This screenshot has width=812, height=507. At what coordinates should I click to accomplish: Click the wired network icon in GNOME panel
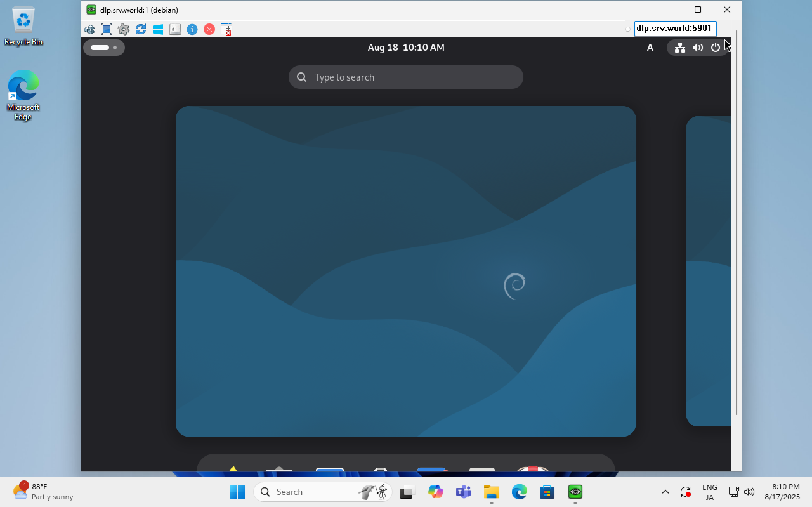(679, 48)
